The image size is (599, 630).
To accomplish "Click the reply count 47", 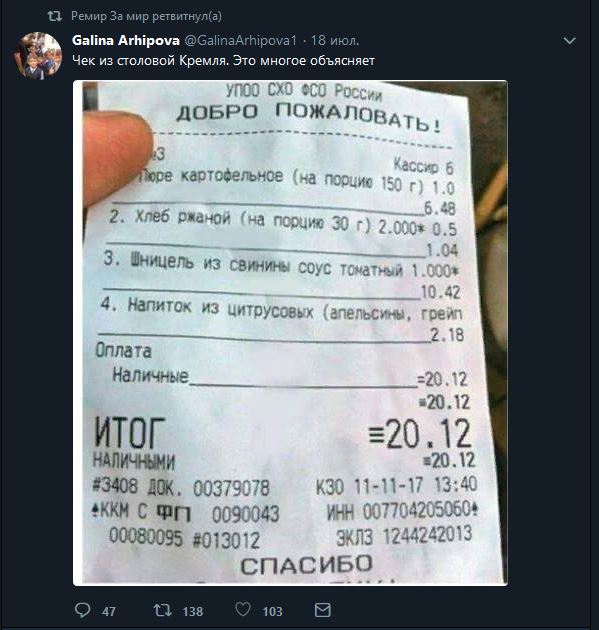I will click(108, 612).
